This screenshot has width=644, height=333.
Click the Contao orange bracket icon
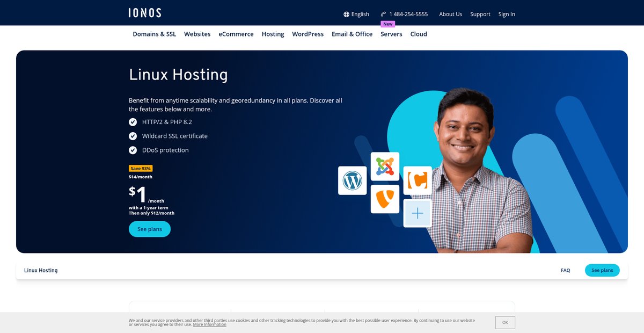click(x=418, y=180)
